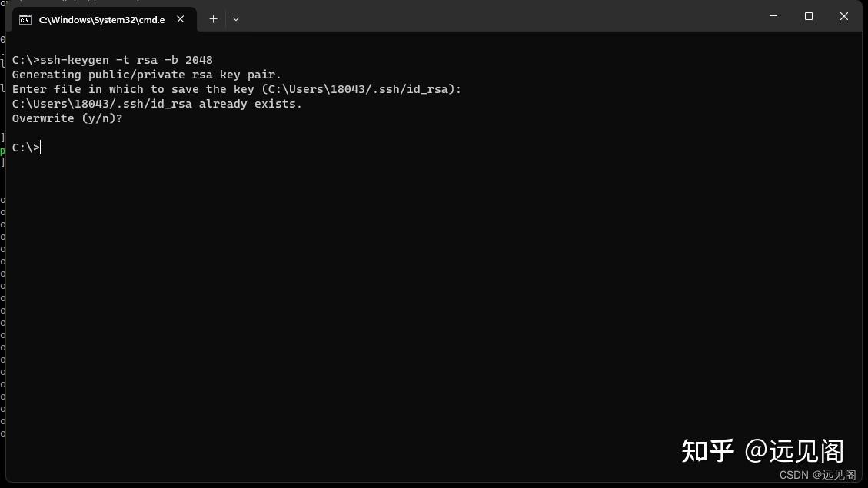The height and width of the screenshot is (488, 868).
Task: Click the 'Generating public/private rsa key pair' line
Action: [145, 74]
